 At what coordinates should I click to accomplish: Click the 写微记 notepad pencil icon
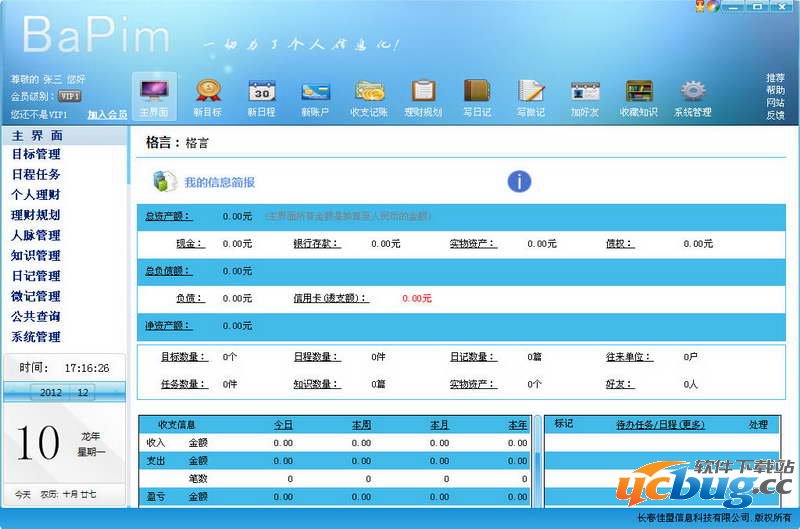531,91
